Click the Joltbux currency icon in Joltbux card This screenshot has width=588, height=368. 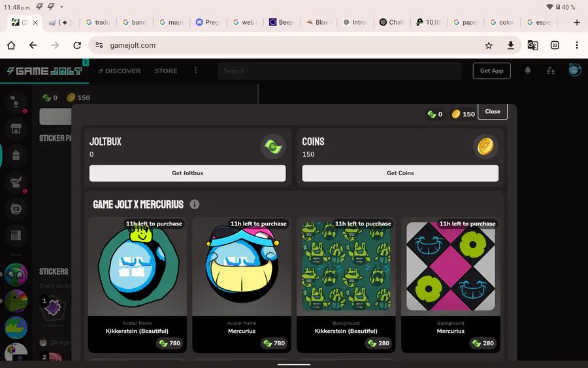(273, 146)
